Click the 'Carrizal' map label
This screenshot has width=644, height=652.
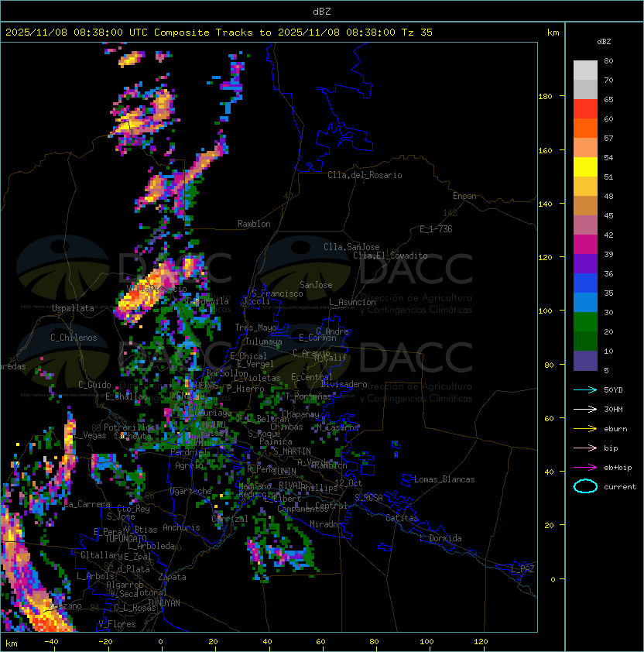pyautogui.click(x=230, y=519)
